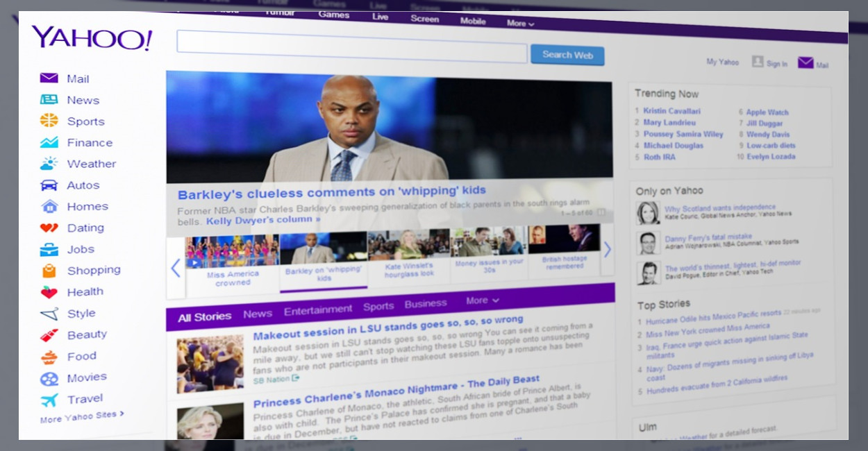Select the Business stories tab
This screenshot has height=451, width=868.
[426, 303]
